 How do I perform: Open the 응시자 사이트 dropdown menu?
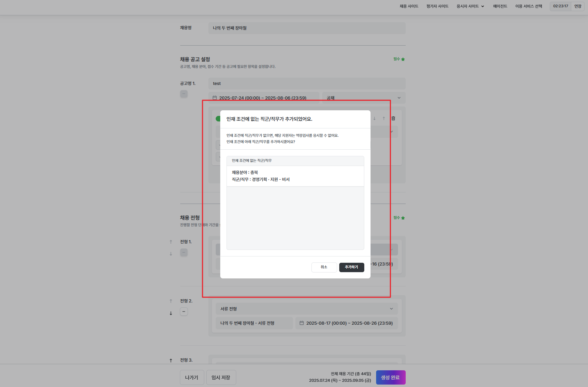(x=470, y=6)
